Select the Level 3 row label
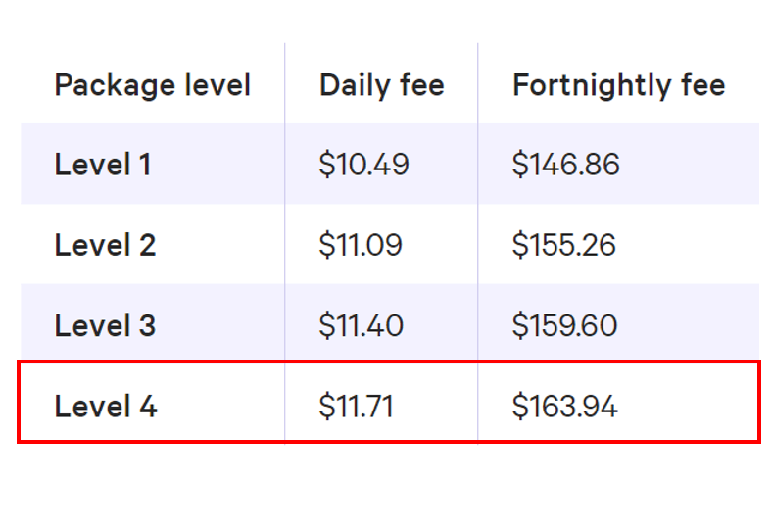This screenshot has width=772, height=532. [105, 325]
